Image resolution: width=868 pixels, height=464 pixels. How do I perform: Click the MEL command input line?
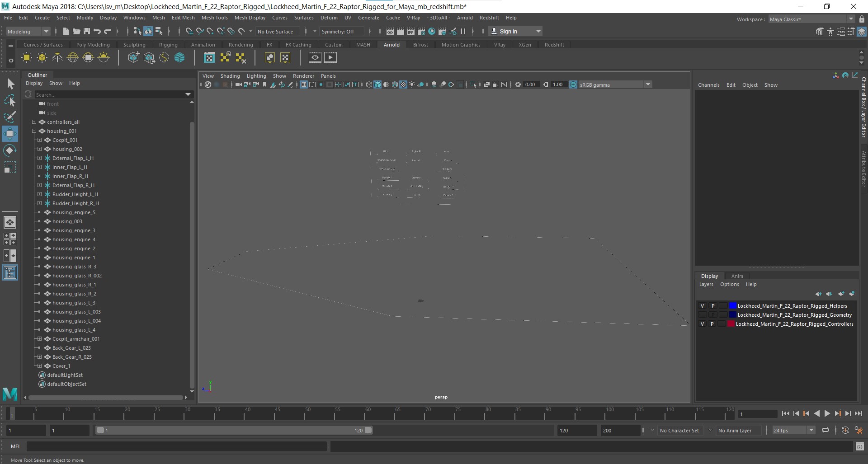click(176, 446)
